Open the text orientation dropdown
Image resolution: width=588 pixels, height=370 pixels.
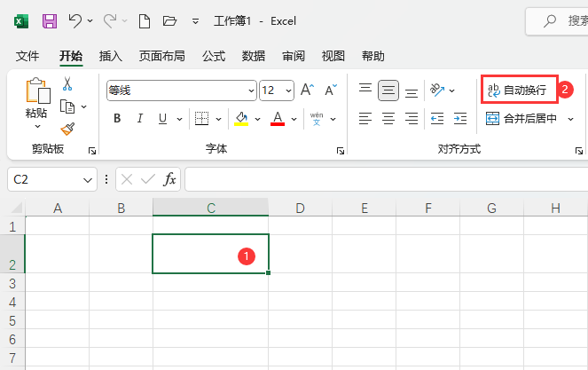coord(452,91)
